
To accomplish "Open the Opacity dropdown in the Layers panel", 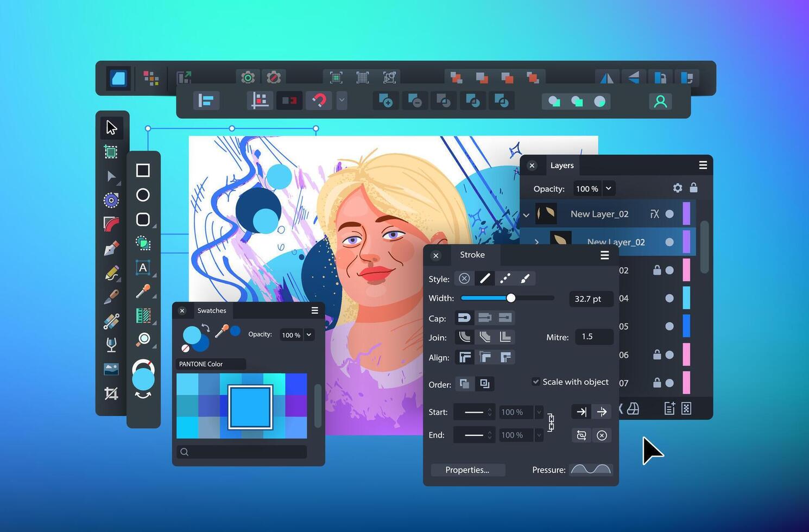I will pos(609,188).
